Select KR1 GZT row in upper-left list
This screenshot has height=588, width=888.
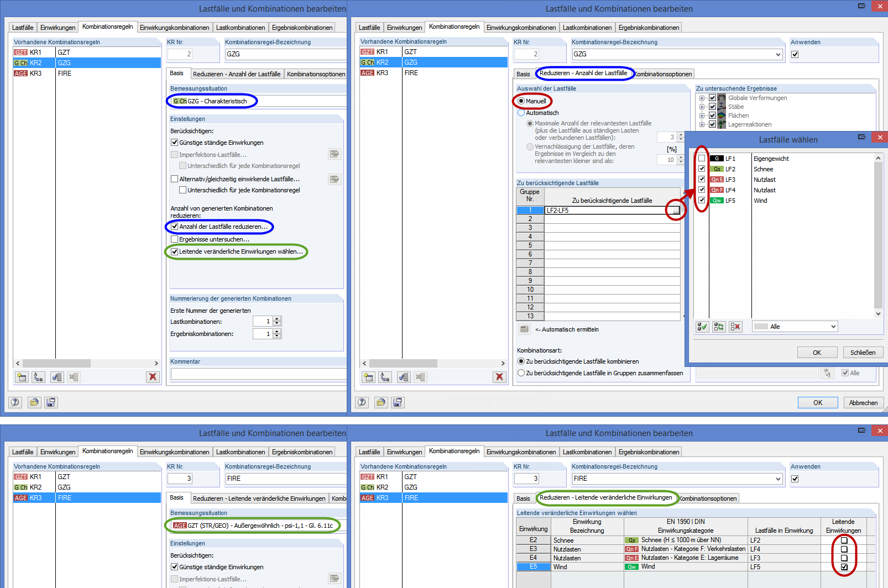tap(87, 53)
